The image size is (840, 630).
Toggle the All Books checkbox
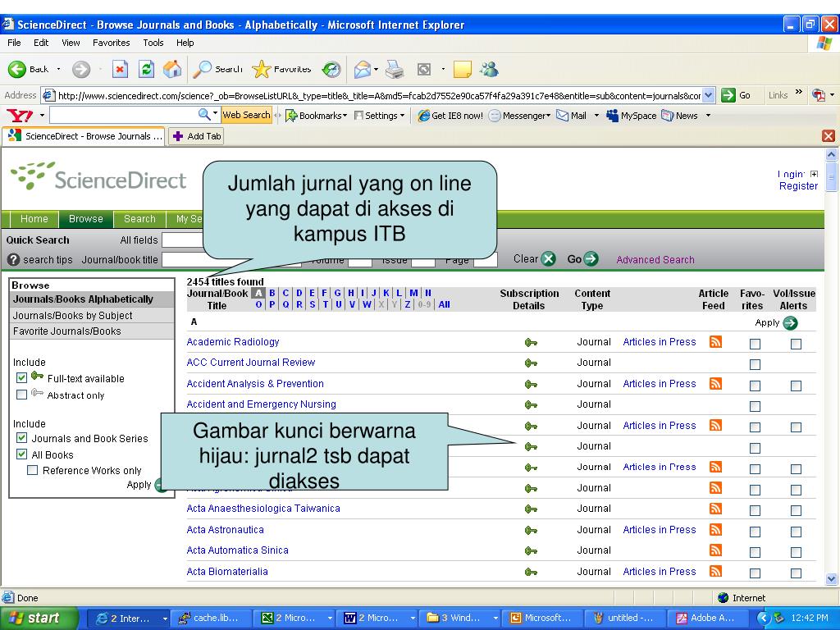[x=21, y=454]
